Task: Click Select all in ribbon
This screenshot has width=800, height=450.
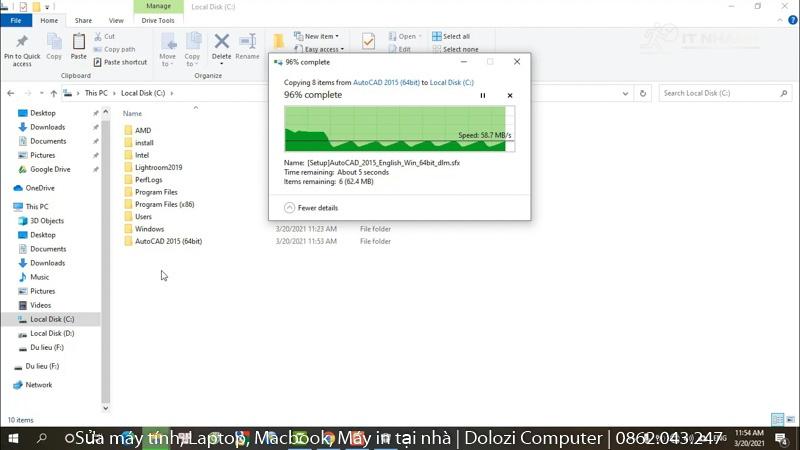Action: 451,37
